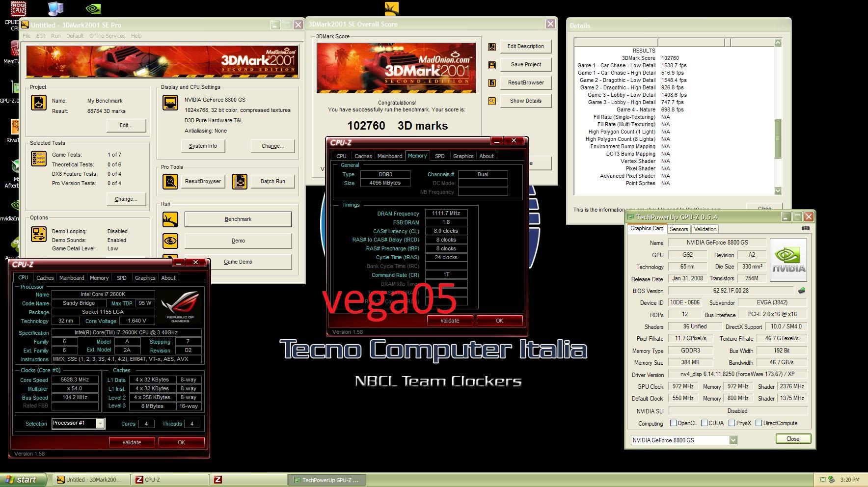Click the Edit Description icon in score window
This screenshot has height=487, width=868.
pos(491,47)
